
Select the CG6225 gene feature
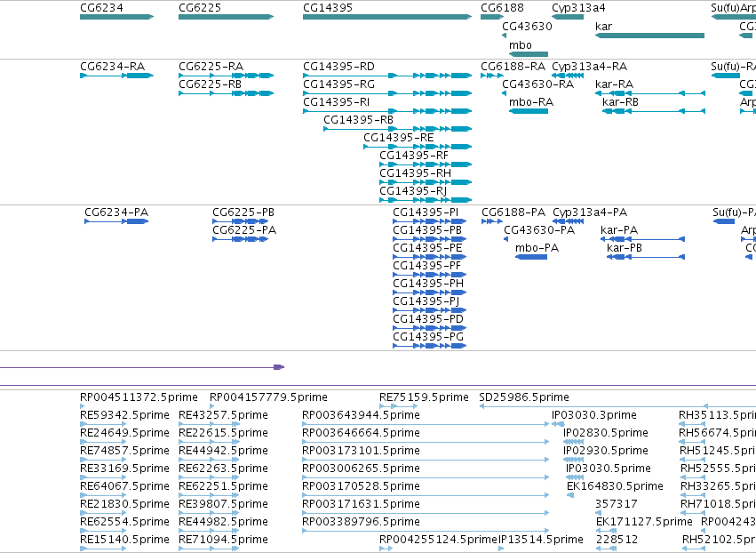(227, 17)
